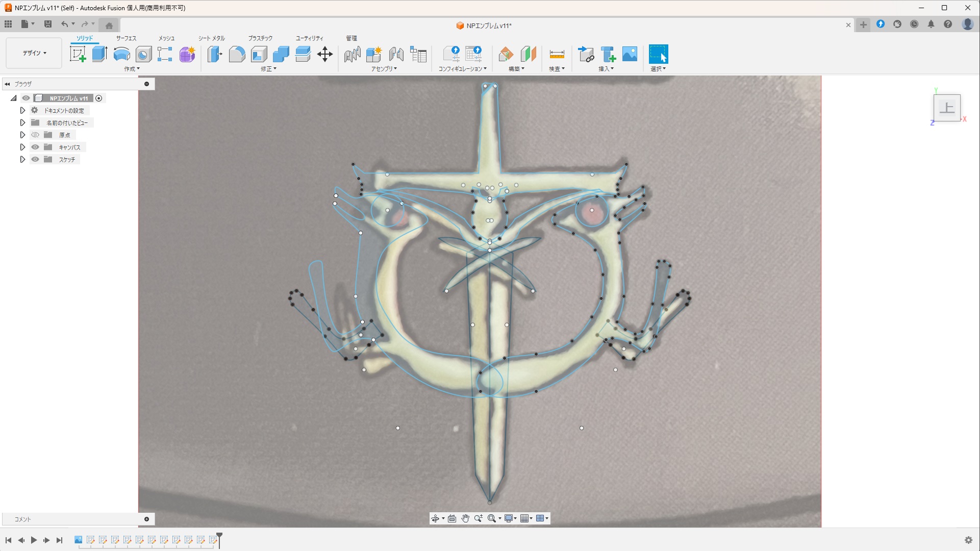Click the Insert Canvas image icon
This screenshot has width=980, height=551.
pos(630,54)
